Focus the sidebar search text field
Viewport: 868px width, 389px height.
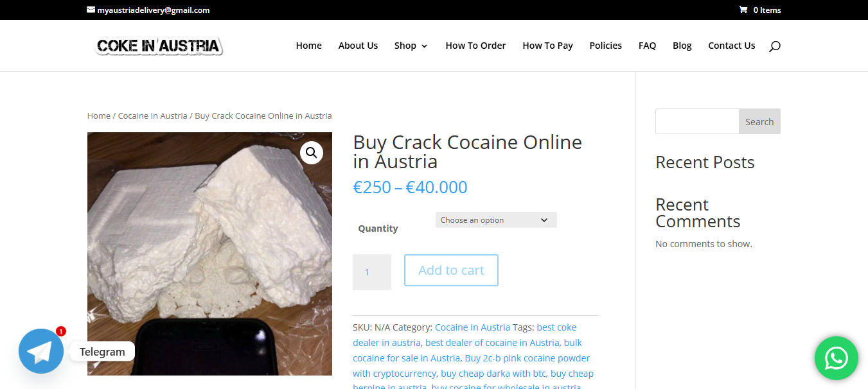click(x=697, y=121)
